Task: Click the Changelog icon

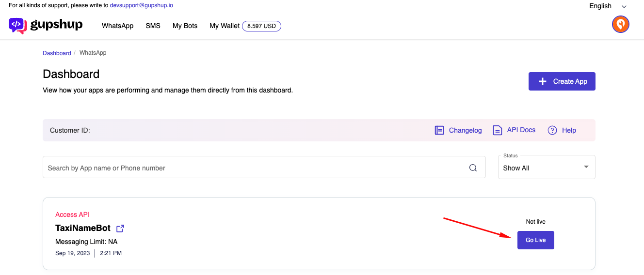Action: (x=439, y=130)
